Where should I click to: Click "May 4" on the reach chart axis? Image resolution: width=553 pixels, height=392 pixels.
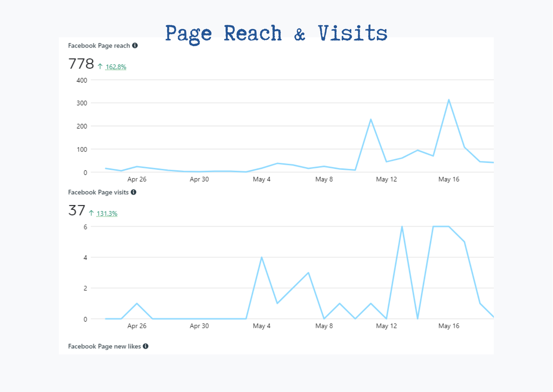point(262,179)
